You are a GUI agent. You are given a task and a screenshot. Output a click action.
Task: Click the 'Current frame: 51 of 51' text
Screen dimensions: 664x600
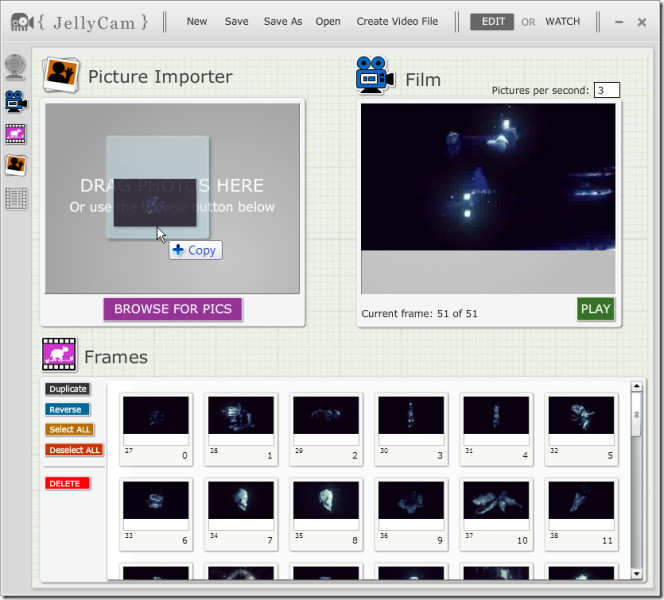[419, 313]
